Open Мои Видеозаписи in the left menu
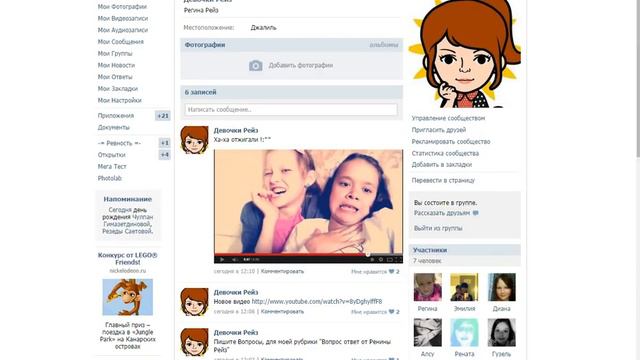Screen dimensions: 640x360 click(123, 19)
